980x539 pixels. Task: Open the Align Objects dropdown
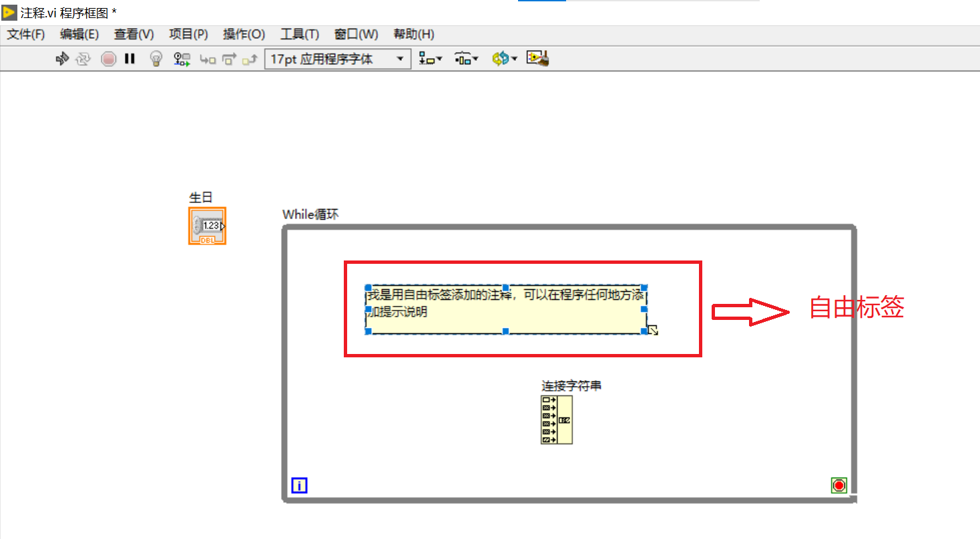(x=431, y=59)
